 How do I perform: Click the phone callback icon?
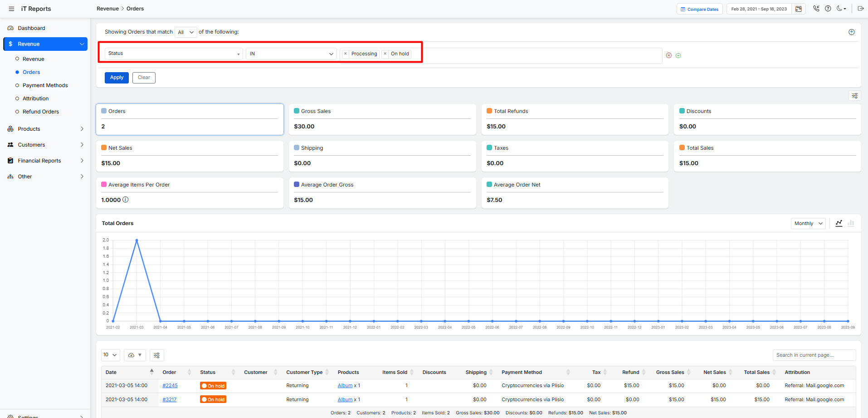(816, 9)
